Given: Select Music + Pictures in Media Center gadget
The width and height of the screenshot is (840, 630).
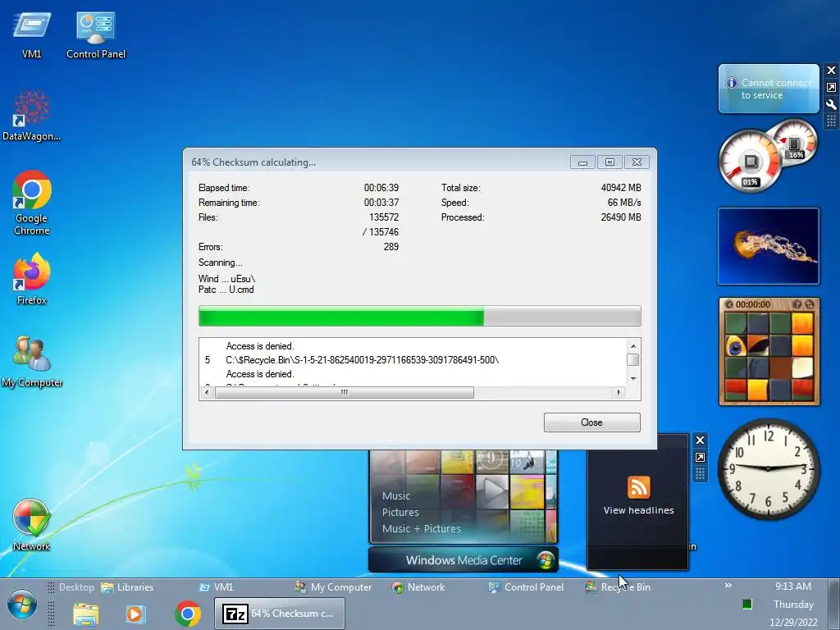Looking at the screenshot, I should [x=421, y=529].
